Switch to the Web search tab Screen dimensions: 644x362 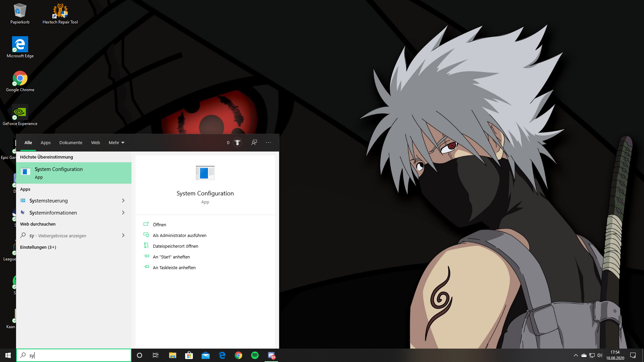click(x=96, y=142)
